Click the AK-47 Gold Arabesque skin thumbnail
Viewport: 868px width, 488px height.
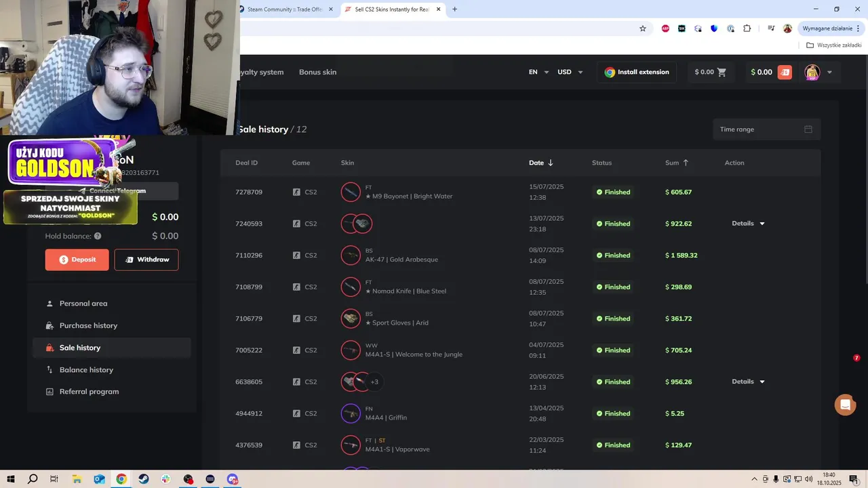pyautogui.click(x=351, y=256)
